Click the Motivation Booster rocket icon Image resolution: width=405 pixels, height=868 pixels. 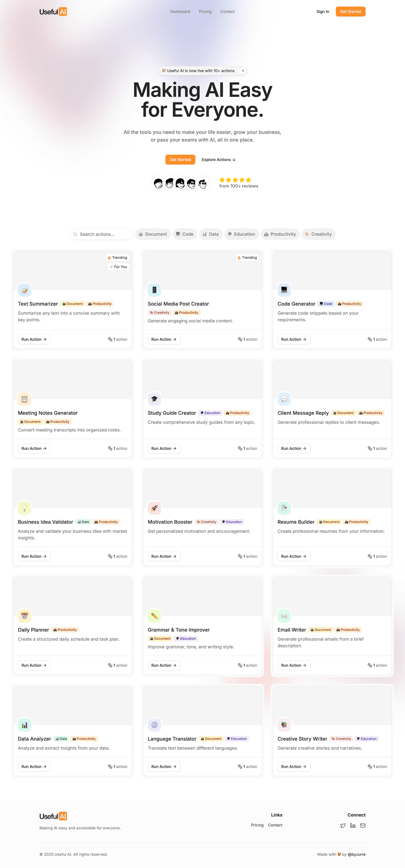154,508
